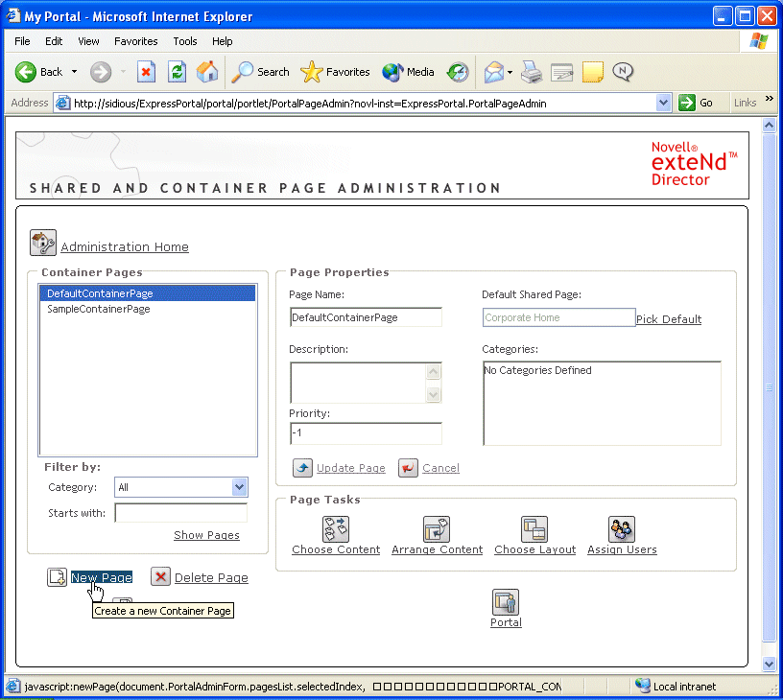Click the Pick Default link
Image resolution: width=783 pixels, height=700 pixels.
[669, 319]
